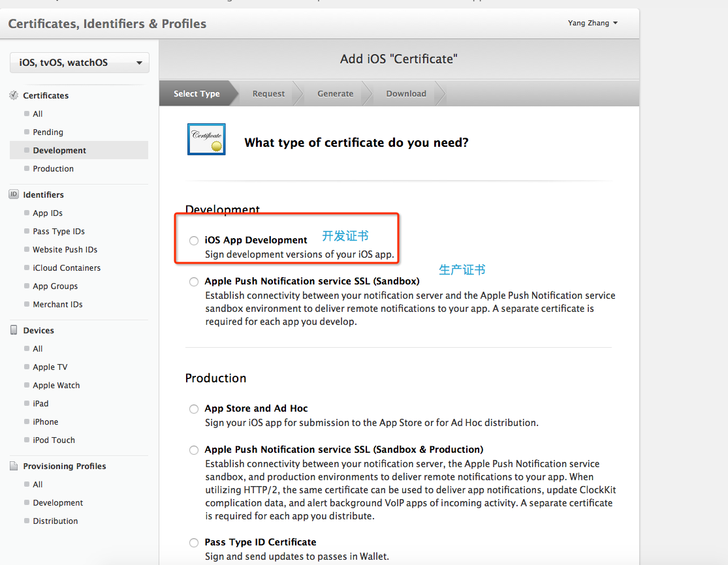
Task: Click the Certificates section seal icon
Action: click(14, 95)
